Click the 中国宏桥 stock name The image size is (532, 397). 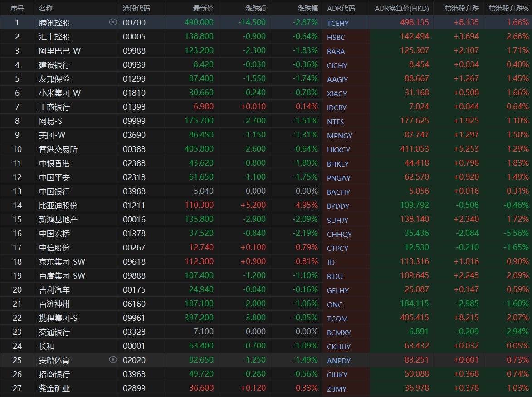point(54,234)
